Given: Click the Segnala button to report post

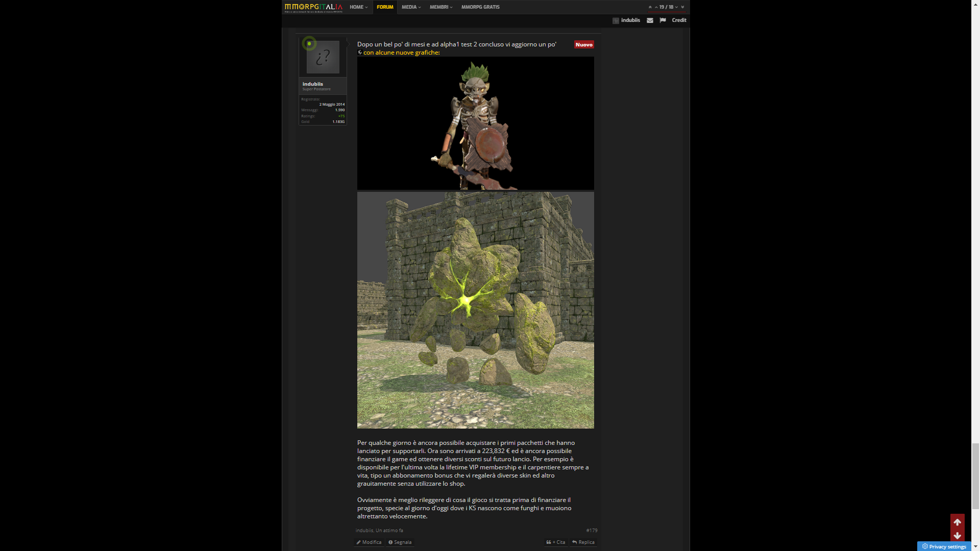Looking at the screenshot, I should click(x=400, y=542).
